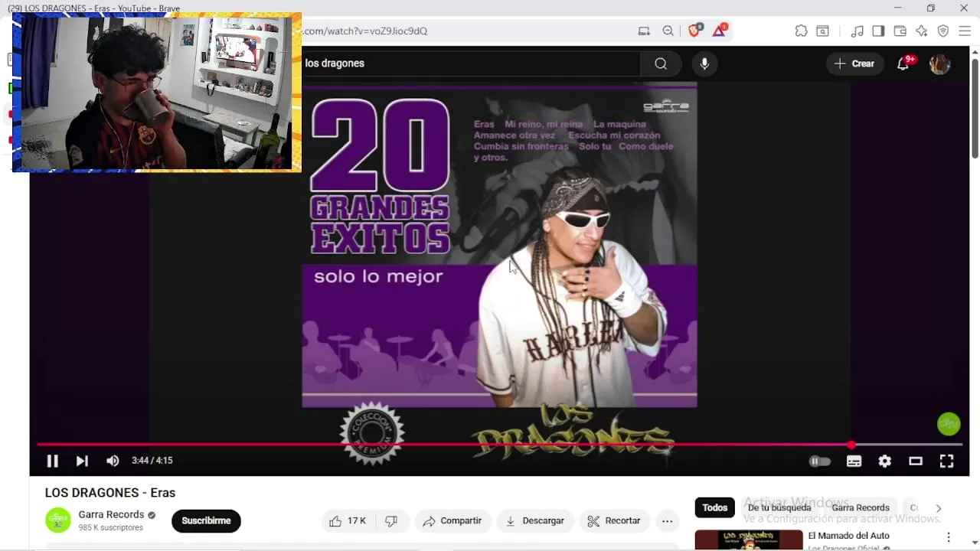Enter fullscreen mode

pos(947,461)
